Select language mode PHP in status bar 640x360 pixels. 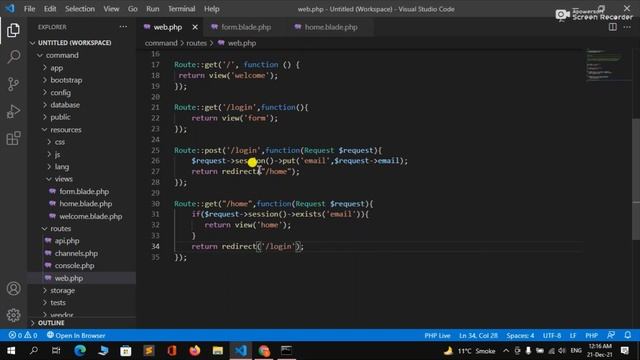591,335
